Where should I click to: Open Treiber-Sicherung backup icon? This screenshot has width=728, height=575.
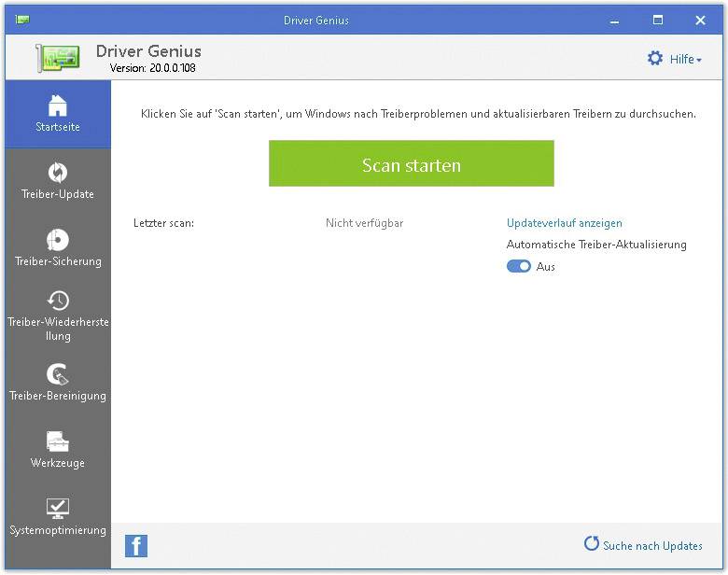(58, 240)
